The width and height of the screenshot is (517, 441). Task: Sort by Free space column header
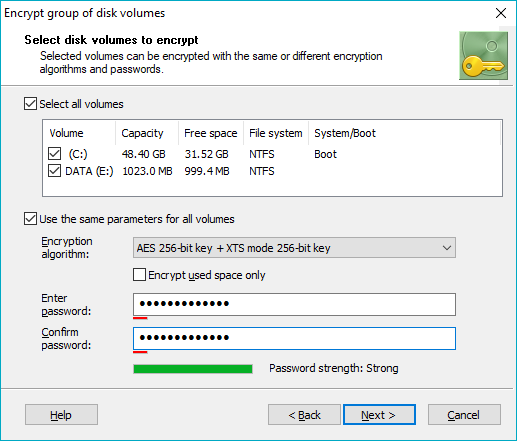pyautogui.click(x=211, y=133)
